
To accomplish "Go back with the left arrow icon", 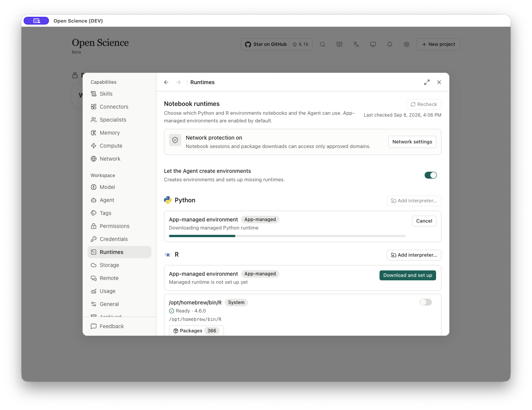I will [166, 82].
